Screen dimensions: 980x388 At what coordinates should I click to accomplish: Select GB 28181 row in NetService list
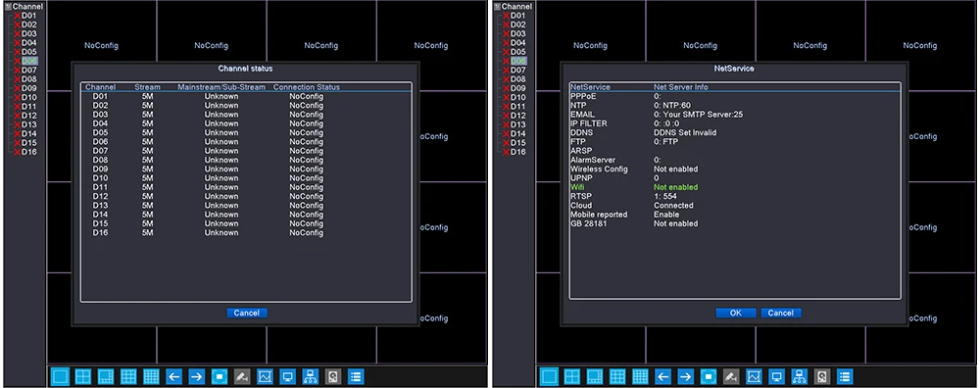[734, 223]
